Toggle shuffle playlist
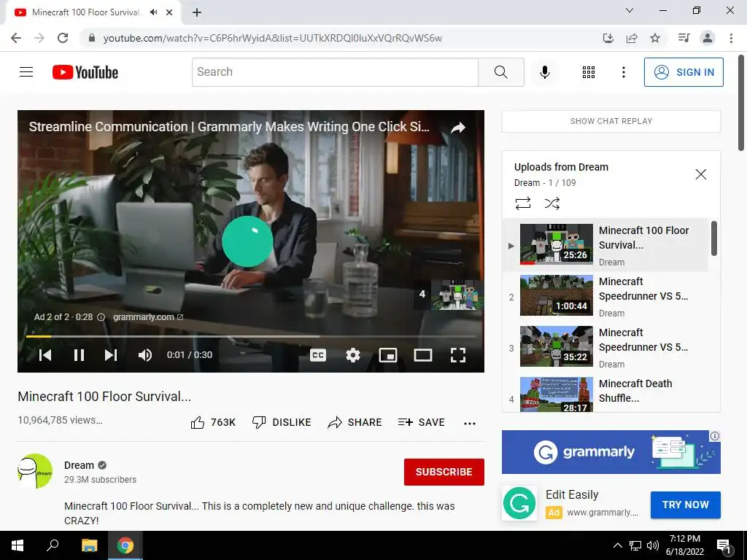The height and width of the screenshot is (560, 747). 551,204
